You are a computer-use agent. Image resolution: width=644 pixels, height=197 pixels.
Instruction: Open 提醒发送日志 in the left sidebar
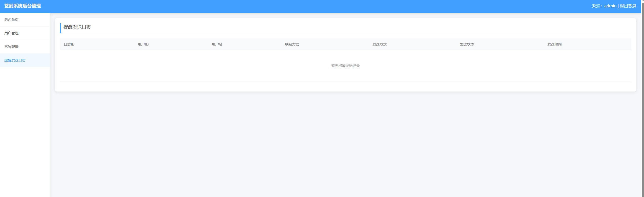pos(15,60)
